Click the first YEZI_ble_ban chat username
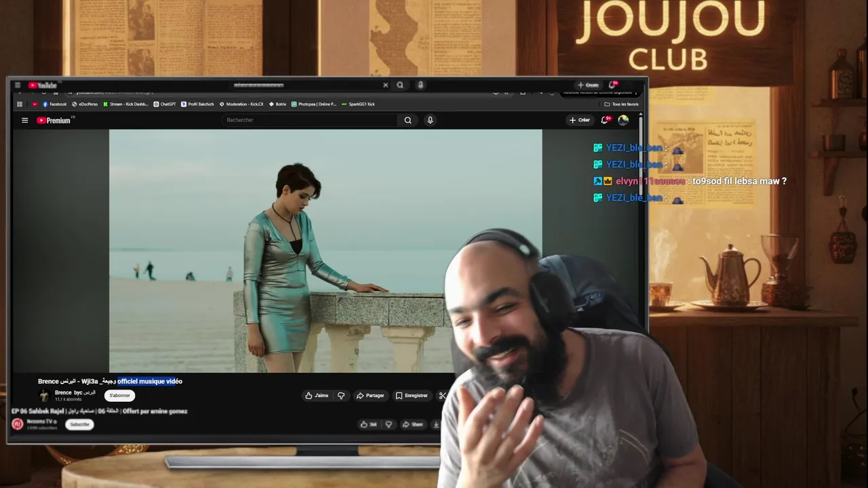The image size is (868, 488). coord(634,148)
